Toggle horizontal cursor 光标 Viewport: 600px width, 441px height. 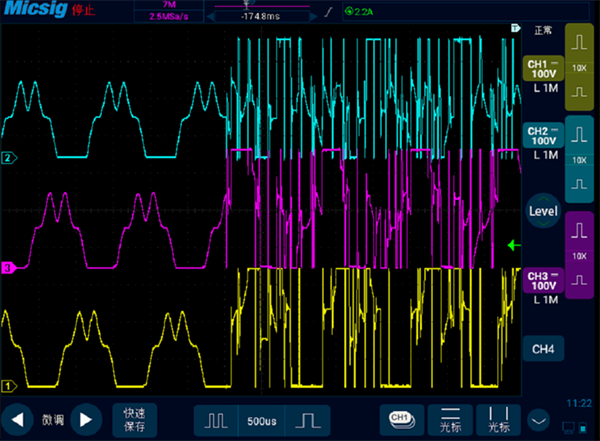point(451,419)
